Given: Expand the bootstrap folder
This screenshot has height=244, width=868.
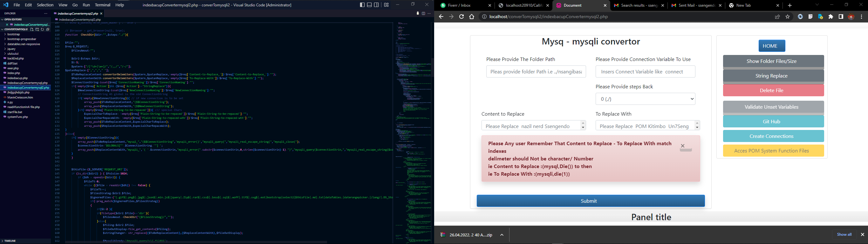Looking at the screenshot, I should tap(13, 34).
